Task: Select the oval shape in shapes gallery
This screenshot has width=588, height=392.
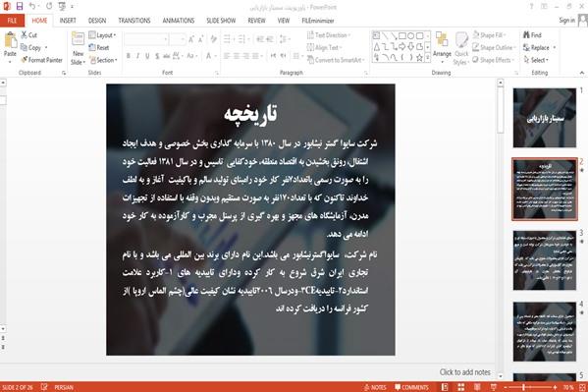Action: 410,36
